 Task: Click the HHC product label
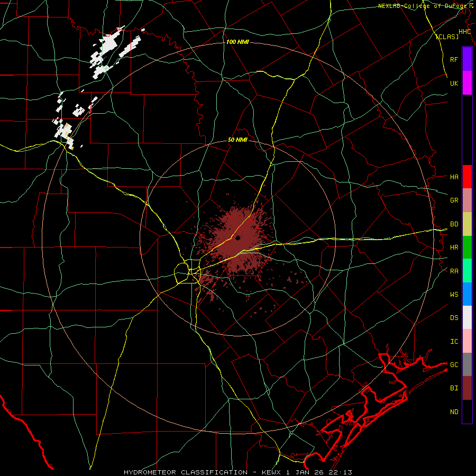464,32
